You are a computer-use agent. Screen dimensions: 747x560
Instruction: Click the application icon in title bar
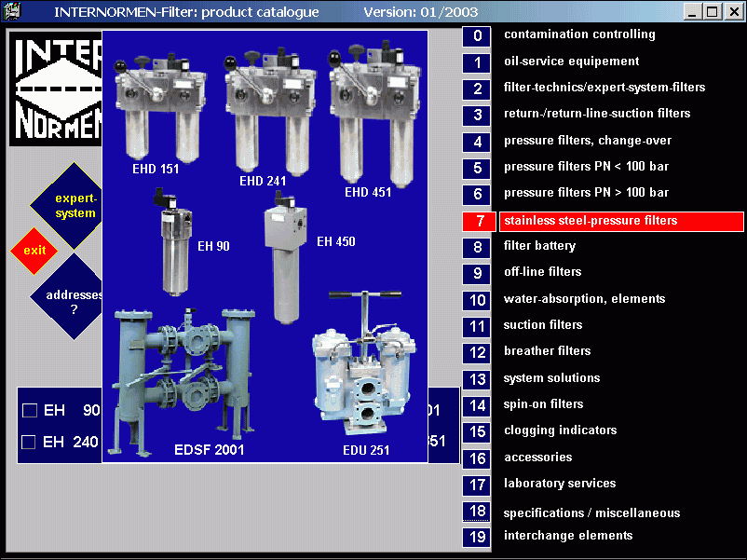tap(13, 11)
